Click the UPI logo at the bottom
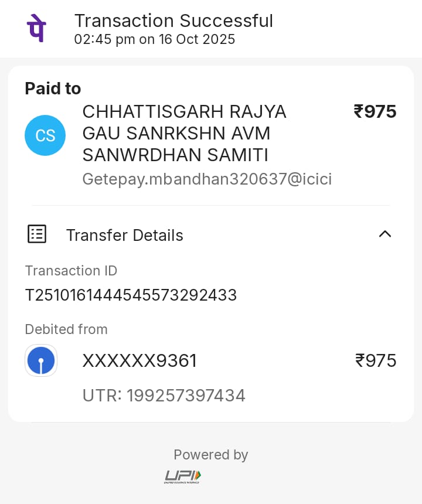Screen dimensions: 422x504 [x=182, y=476]
